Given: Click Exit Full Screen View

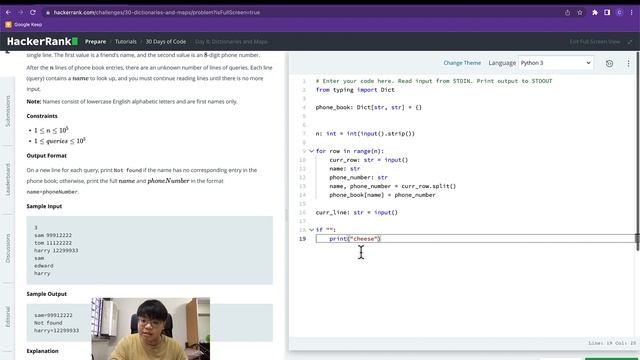Looking at the screenshot, I should [595, 42].
